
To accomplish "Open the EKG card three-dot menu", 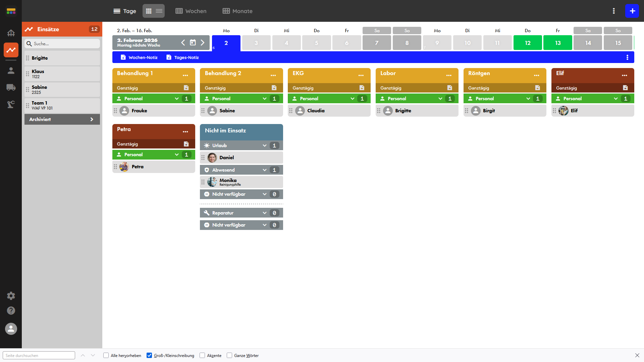I will pos(361,75).
